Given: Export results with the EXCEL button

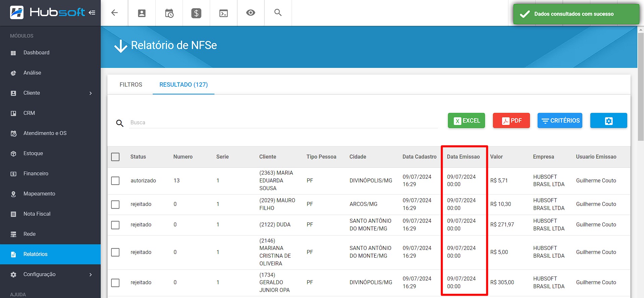Looking at the screenshot, I should pyautogui.click(x=466, y=121).
